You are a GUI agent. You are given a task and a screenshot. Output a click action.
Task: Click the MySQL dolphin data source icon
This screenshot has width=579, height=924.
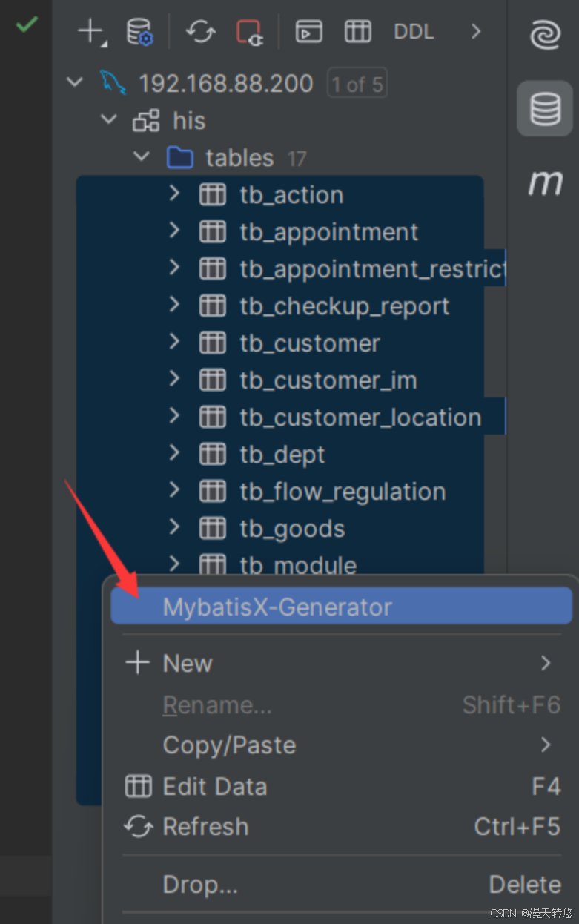(113, 83)
